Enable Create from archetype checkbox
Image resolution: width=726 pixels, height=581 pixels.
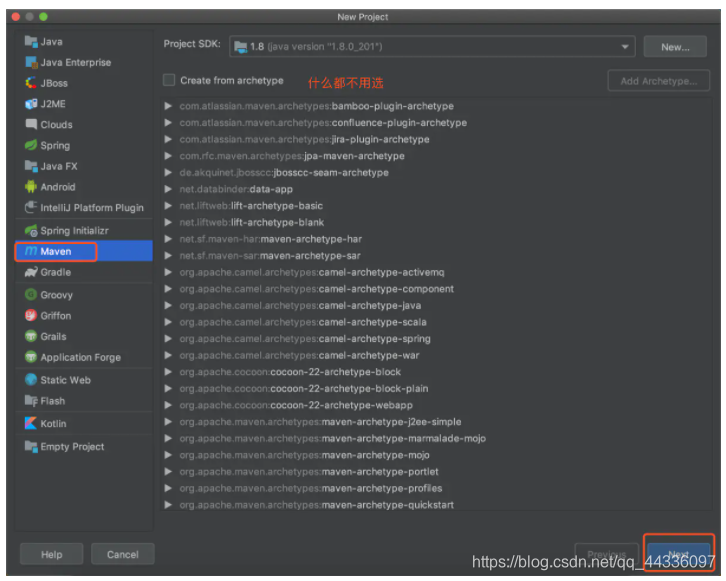click(x=169, y=80)
